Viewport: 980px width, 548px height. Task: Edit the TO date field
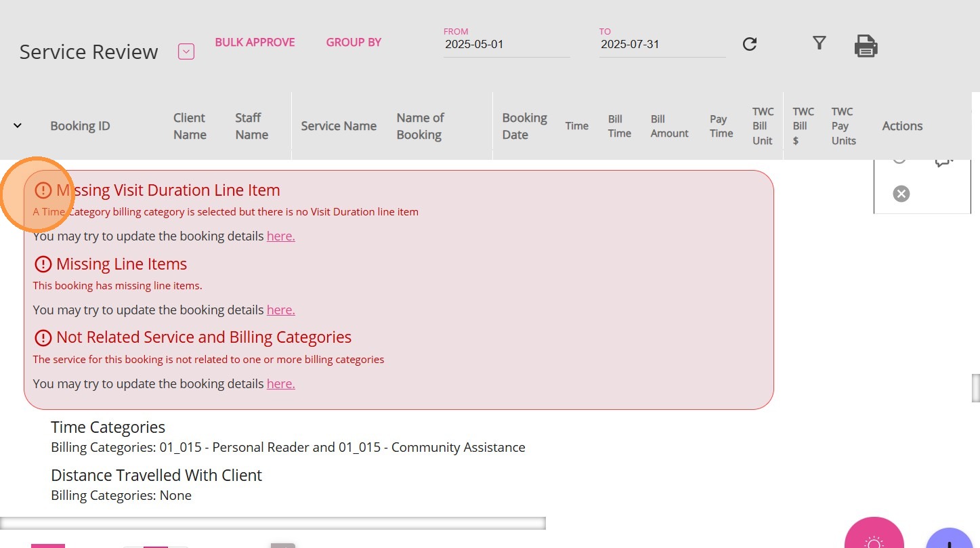(x=662, y=45)
